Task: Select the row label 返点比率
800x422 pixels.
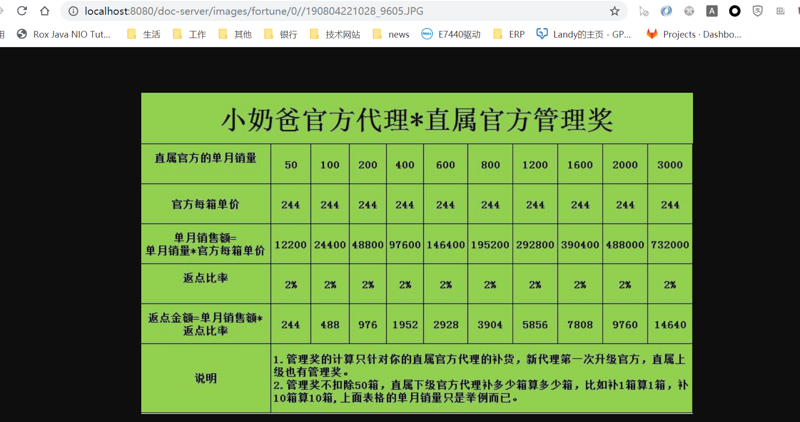Action: coord(205,278)
